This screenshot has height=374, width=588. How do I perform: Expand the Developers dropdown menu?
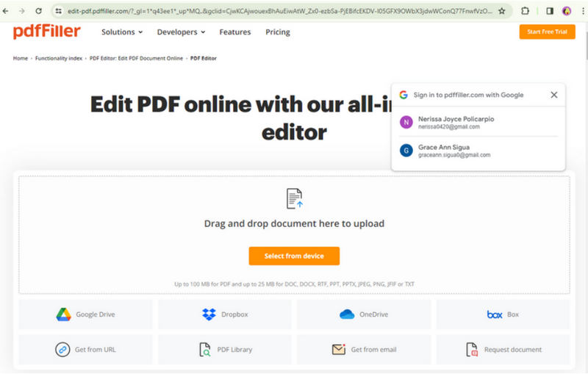point(181,32)
